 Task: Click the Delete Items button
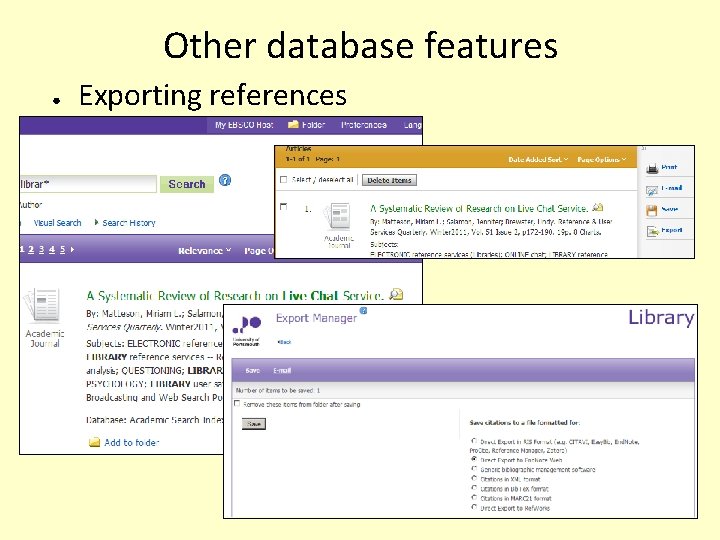(x=389, y=180)
